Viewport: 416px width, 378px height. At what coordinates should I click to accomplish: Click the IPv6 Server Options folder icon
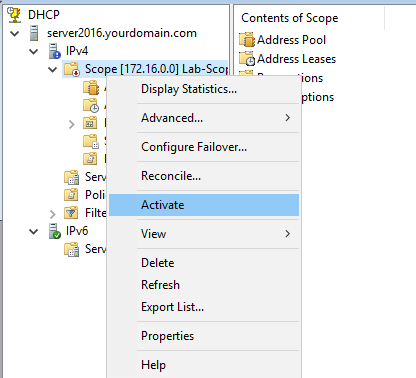(72, 249)
